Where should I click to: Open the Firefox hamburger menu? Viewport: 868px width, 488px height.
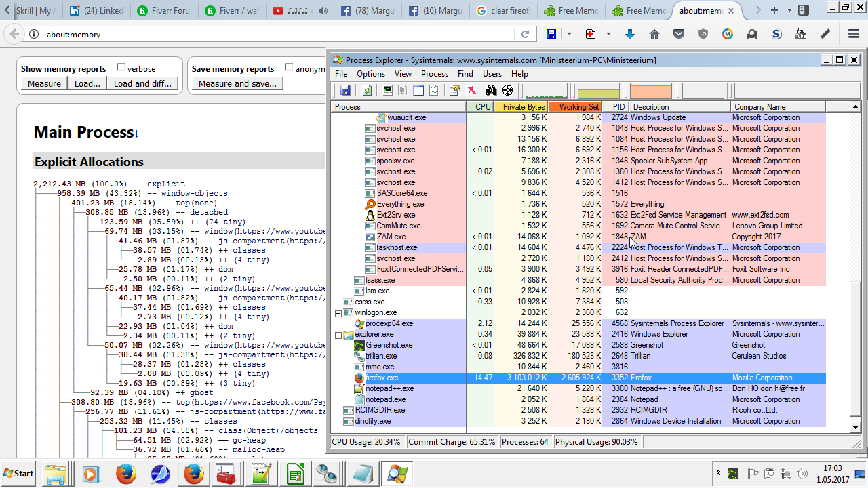(x=854, y=34)
